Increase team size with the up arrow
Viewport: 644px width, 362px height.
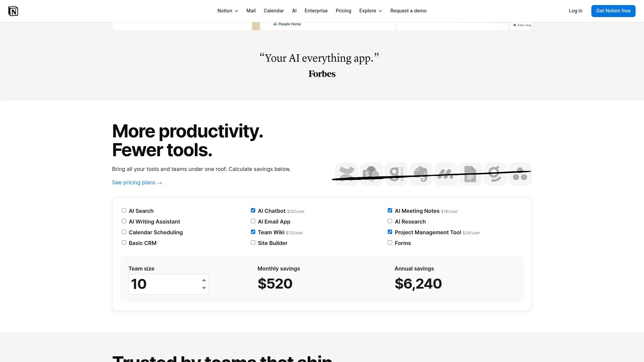[204, 280]
